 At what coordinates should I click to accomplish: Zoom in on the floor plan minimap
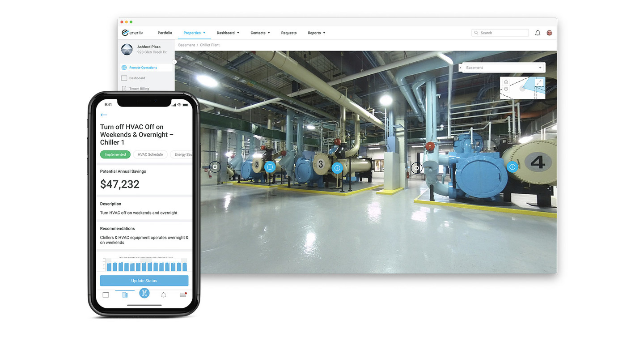(506, 82)
